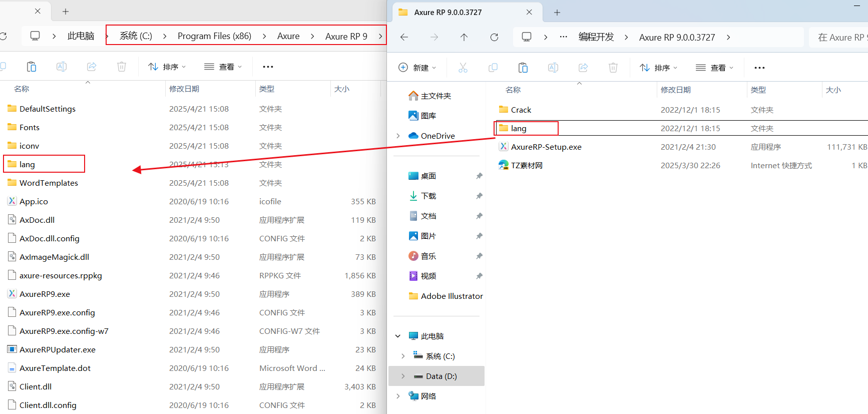Screen dimensions: 868x414
Task: Click Delete trash icon in left window toolbar
Action: pos(122,67)
